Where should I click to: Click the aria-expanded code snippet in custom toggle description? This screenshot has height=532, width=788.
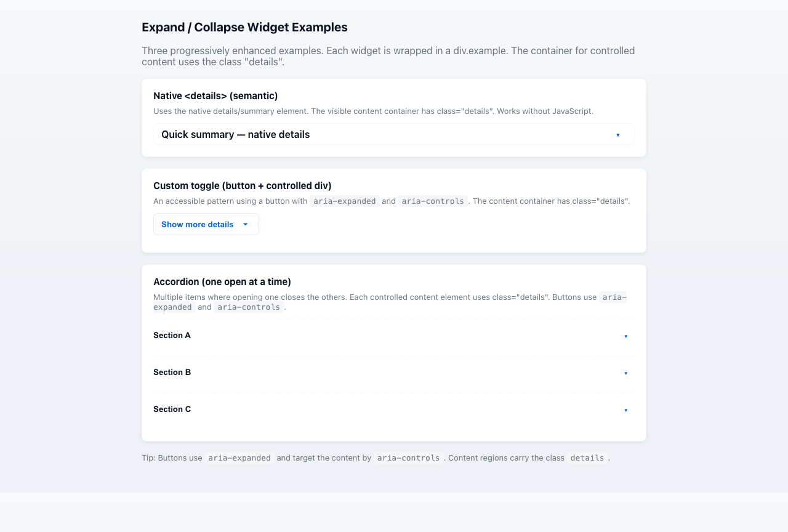tap(344, 201)
